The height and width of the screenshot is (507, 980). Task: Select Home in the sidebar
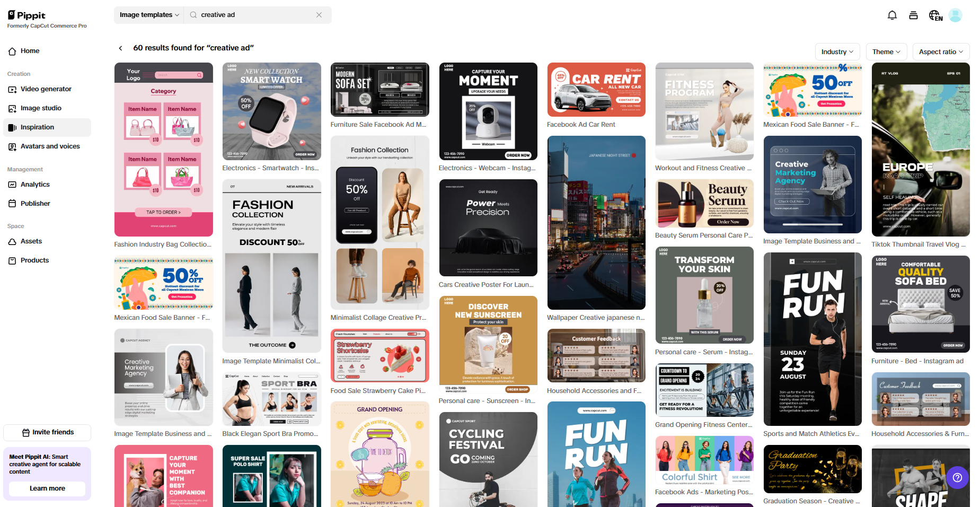coord(30,51)
